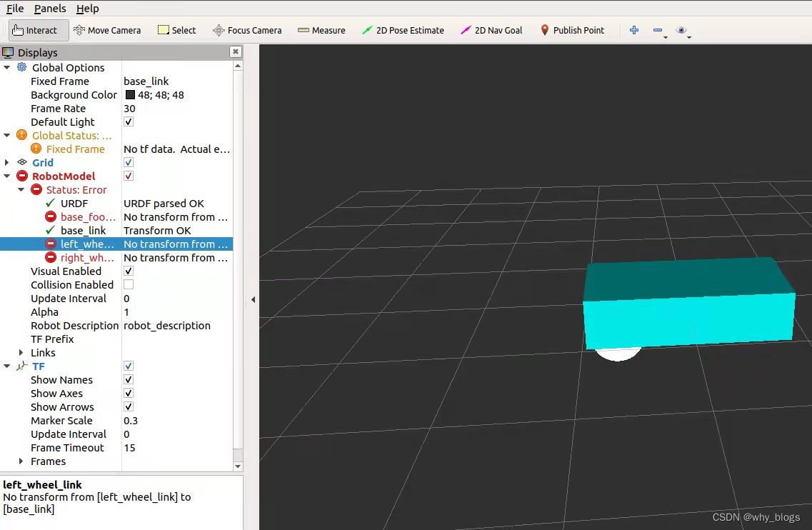
Task: Activate the Move Camera tool
Action: click(107, 30)
